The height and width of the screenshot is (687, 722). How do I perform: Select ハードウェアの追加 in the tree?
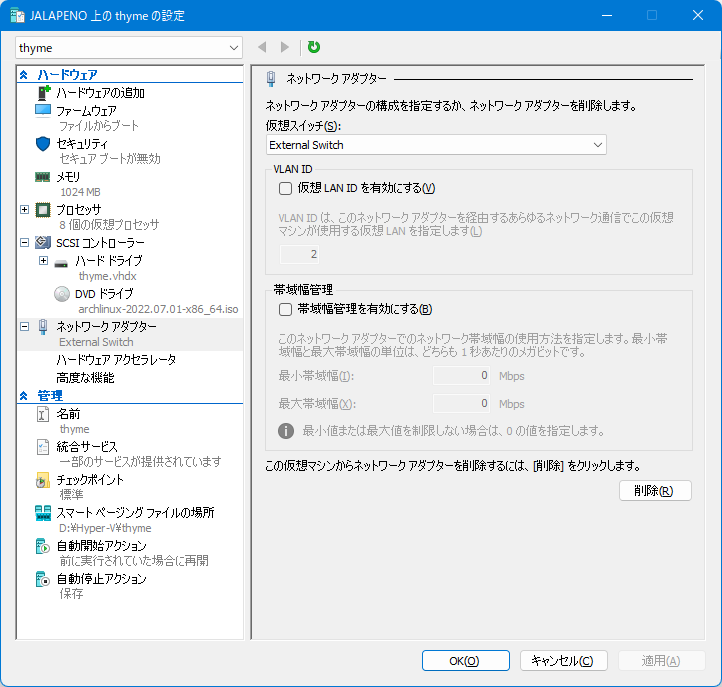tap(100, 93)
